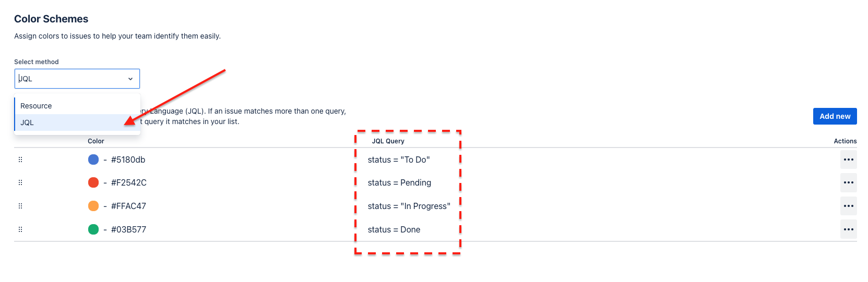
Task: Open actions menu for #03B577 row
Action: pos(848,229)
